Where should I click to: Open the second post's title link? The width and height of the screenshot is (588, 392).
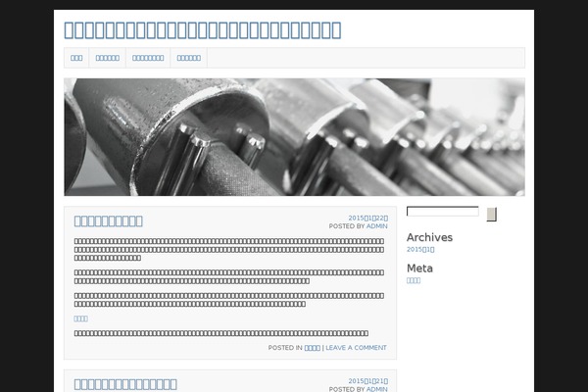pos(125,384)
